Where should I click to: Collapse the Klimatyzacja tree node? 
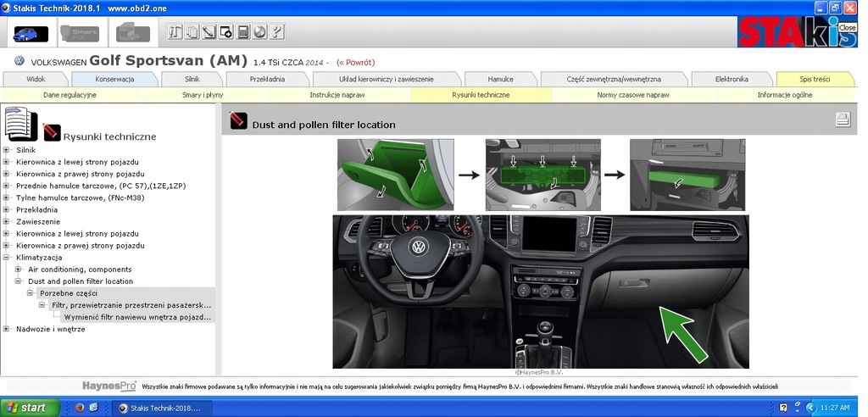click(x=7, y=258)
